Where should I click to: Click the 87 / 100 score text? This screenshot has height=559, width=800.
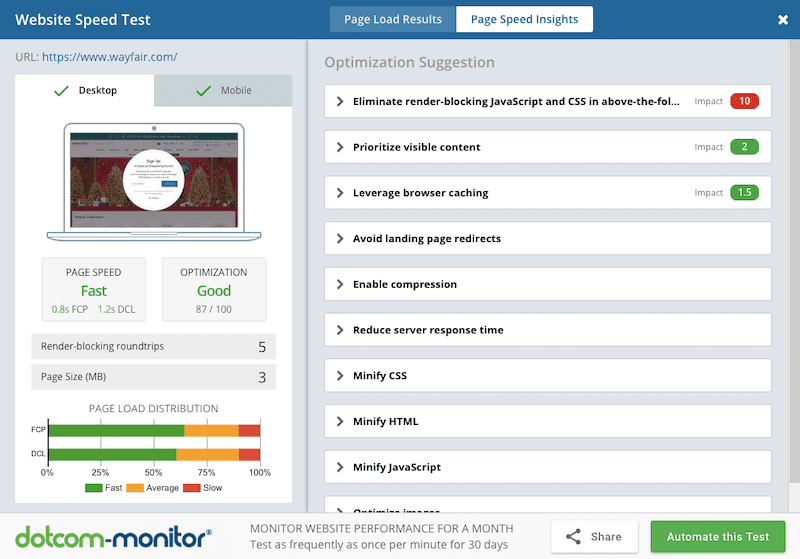click(214, 309)
